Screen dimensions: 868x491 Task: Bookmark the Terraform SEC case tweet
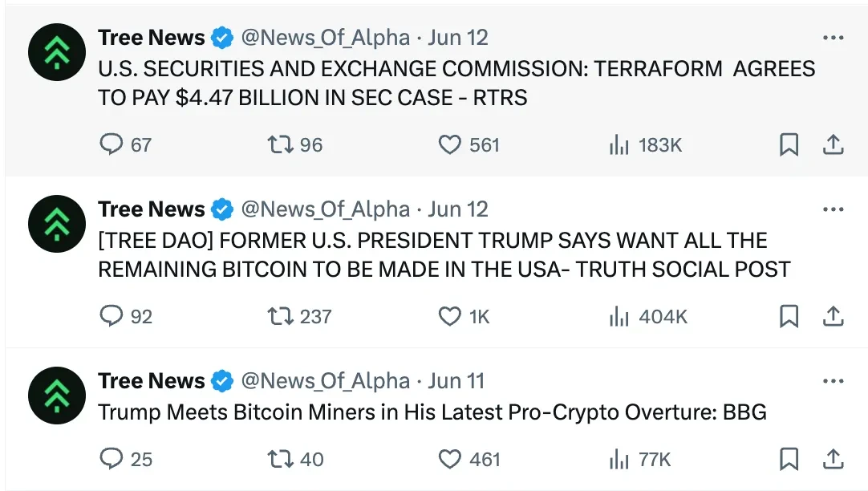[789, 144]
